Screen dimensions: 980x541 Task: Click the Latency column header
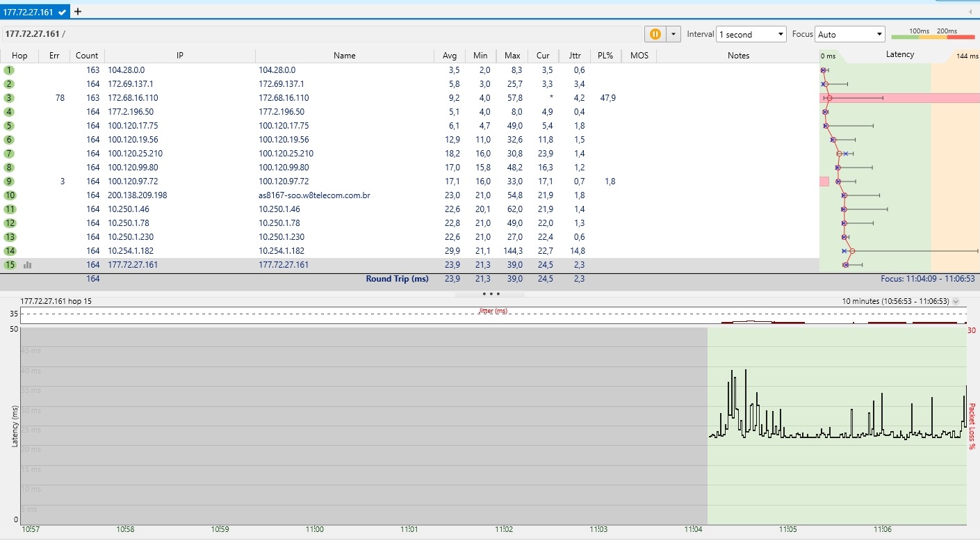point(899,55)
